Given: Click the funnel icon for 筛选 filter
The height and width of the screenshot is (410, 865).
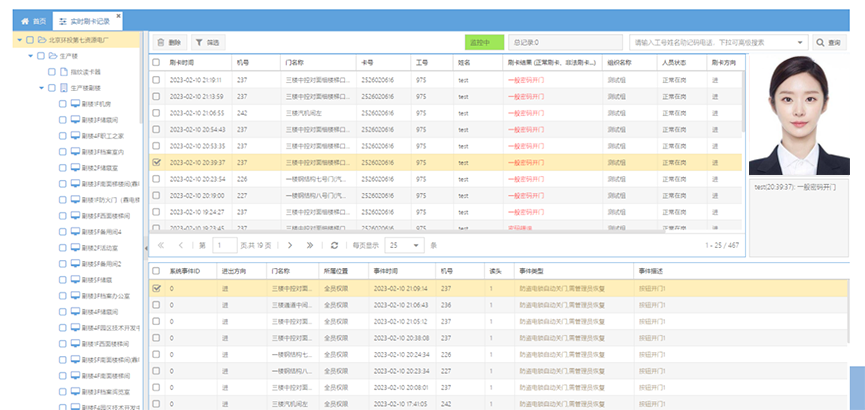Looking at the screenshot, I should point(201,43).
